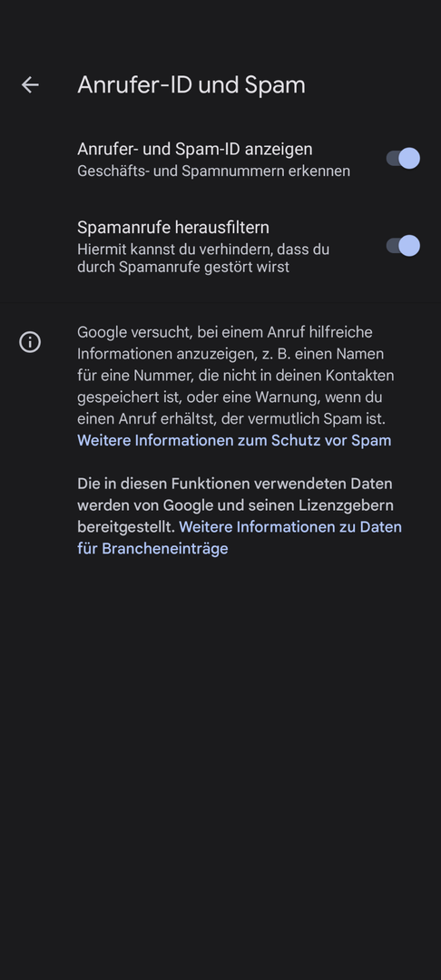441x980 pixels.
Task: Select the Anrufer- und Spam-ID anzeigen label
Action: 195,150
